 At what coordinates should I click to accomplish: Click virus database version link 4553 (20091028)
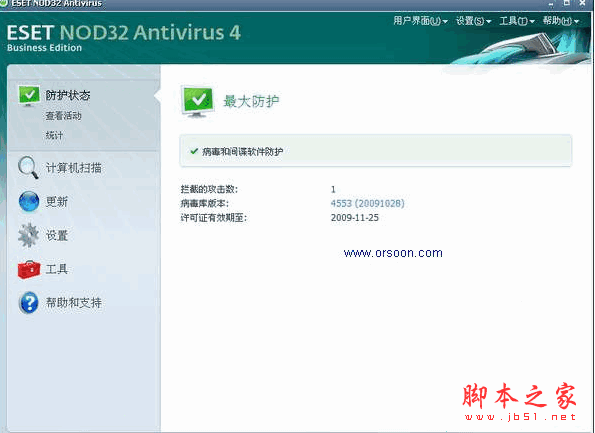coord(367,203)
